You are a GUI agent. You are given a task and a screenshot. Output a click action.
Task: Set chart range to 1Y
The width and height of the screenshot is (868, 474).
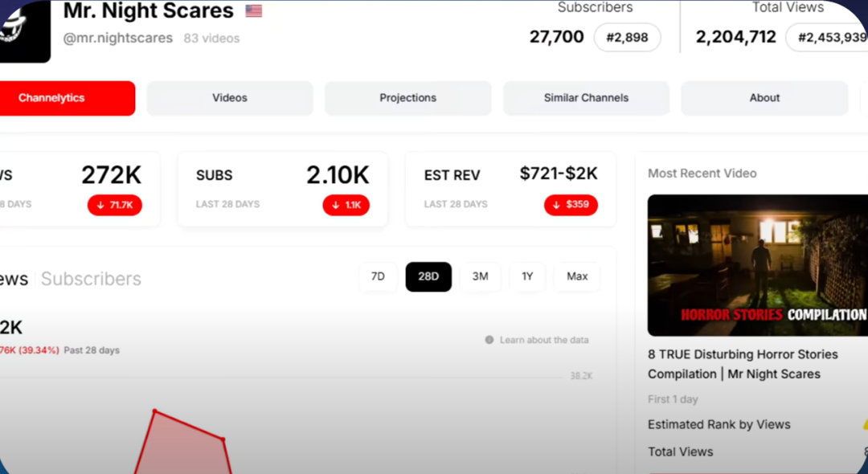click(527, 276)
